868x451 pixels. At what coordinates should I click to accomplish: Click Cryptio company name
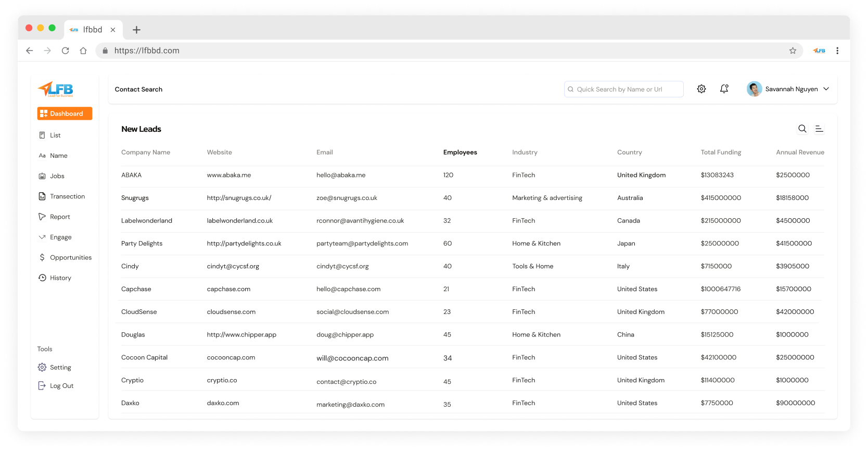pyautogui.click(x=132, y=381)
